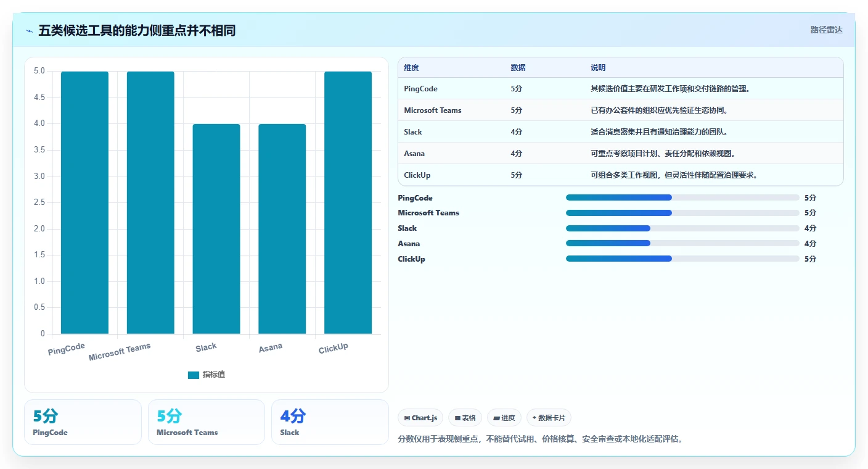Select the 进度 tag

click(x=504, y=418)
